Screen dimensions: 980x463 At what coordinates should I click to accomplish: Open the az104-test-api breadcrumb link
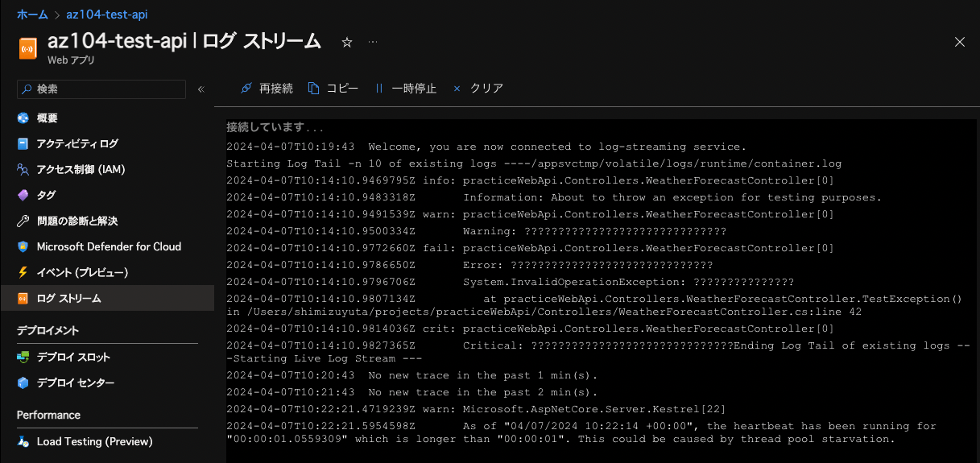[x=107, y=14]
